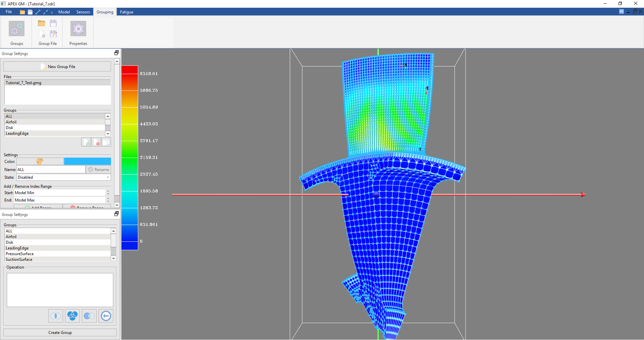This screenshot has width=644, height=340.
Task: Click the red X-axis arrowhead in the viewport
Action: (x=584, y=194)
